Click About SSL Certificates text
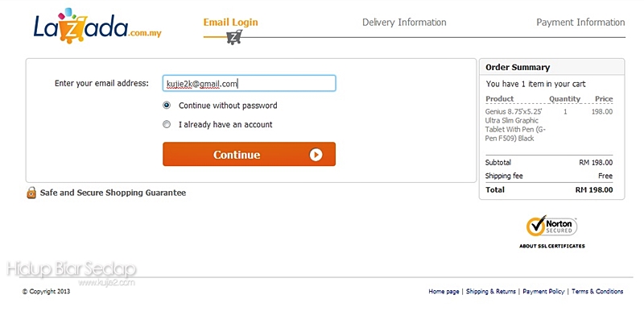 [x=551, y=246]
